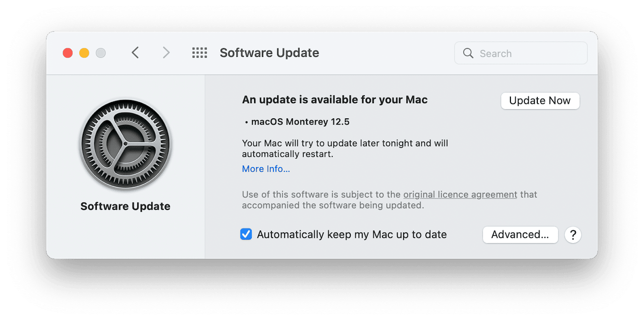Click the "More Info…" link
644x320 pixels.
pyautogui.click(x=266, y=168)
